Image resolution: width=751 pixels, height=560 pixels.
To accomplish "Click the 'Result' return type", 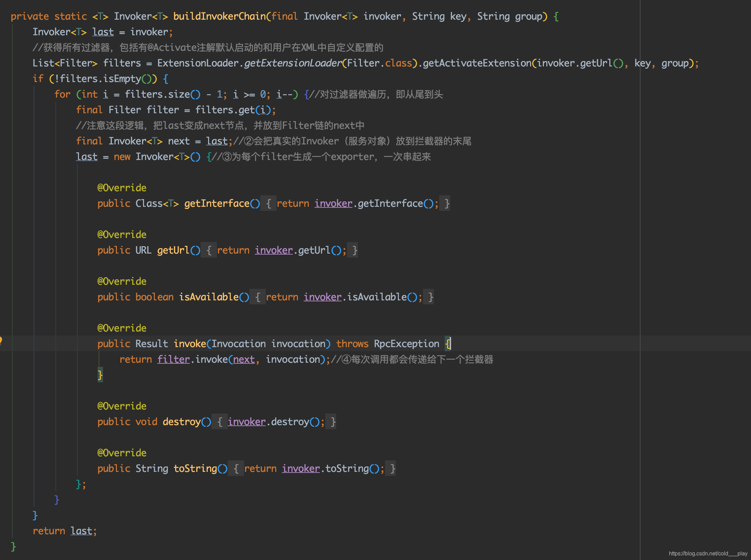I will (x=152, y=344).
